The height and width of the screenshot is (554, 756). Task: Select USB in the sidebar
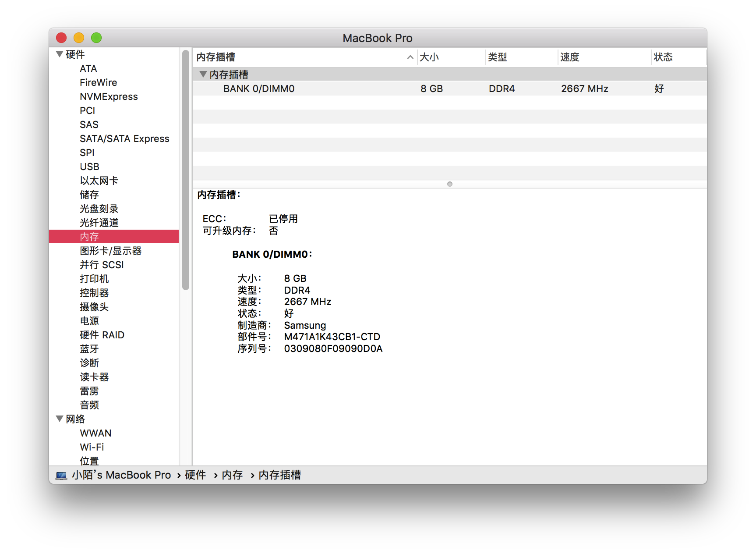click(x=90, y=167)
